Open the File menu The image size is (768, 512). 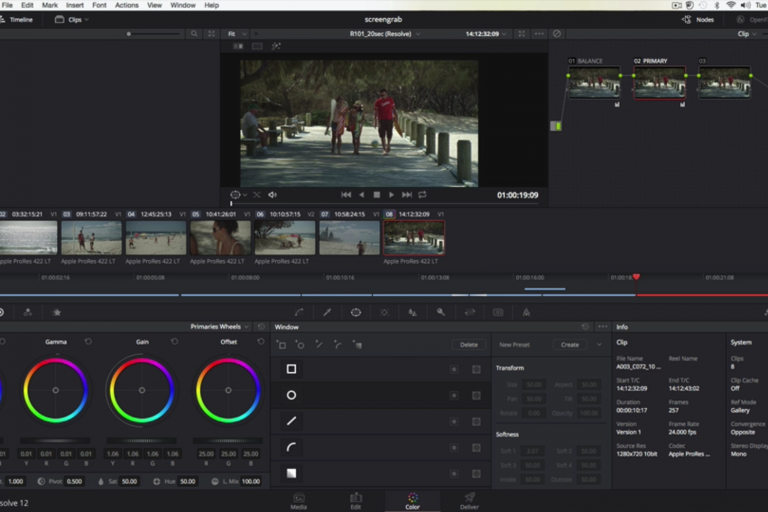point(7,5)
